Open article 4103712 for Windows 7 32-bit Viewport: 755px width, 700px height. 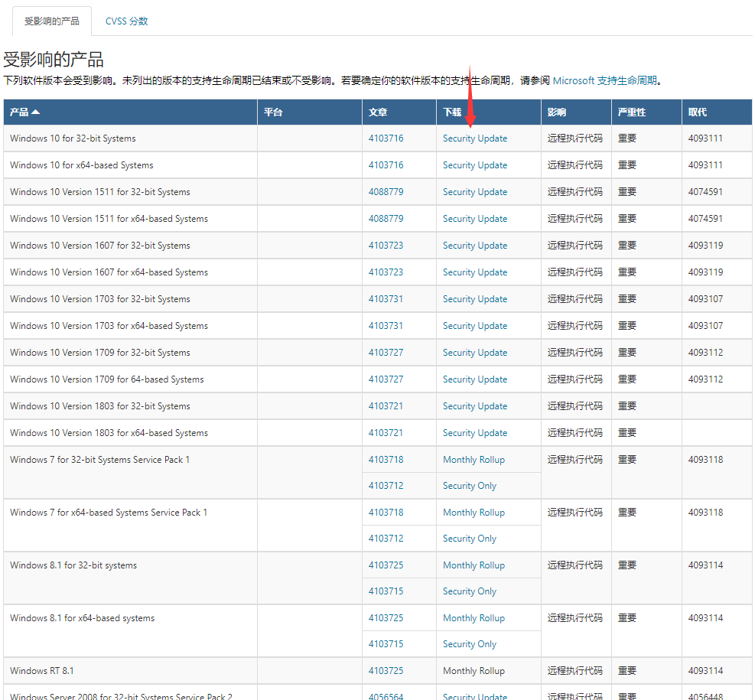coord(386,486)
